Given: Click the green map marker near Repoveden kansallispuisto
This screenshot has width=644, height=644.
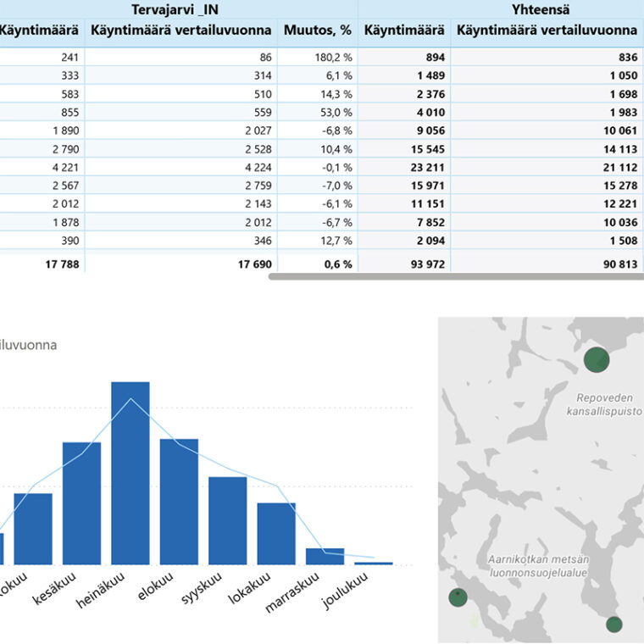Looking at the screenshot, I should [x=597, y=359].
